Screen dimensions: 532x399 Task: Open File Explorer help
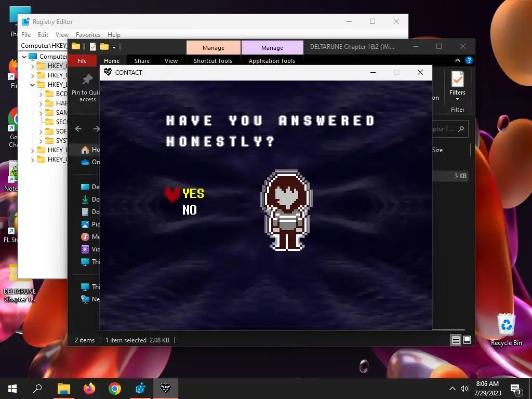tap(469, 60)
